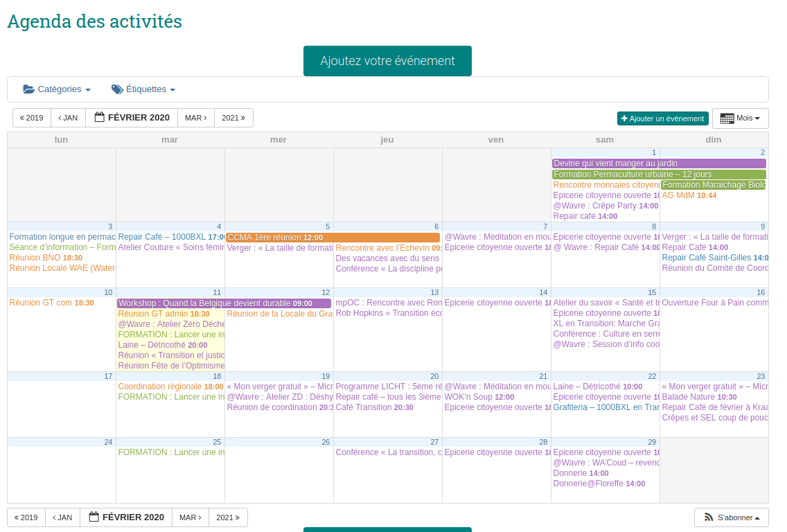Click the folder icon next to Catégories
The image size is (787, 532).
tap(28, 89)
